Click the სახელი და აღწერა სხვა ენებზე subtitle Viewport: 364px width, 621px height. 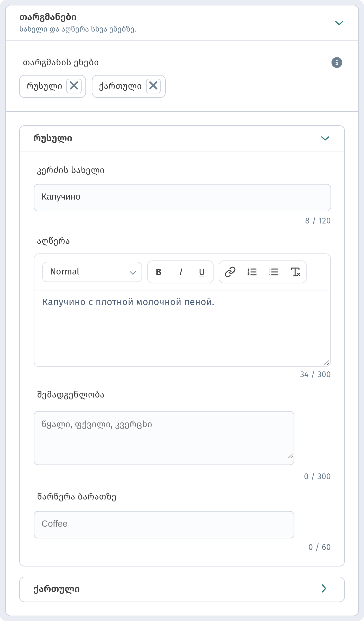pos(78,29)
